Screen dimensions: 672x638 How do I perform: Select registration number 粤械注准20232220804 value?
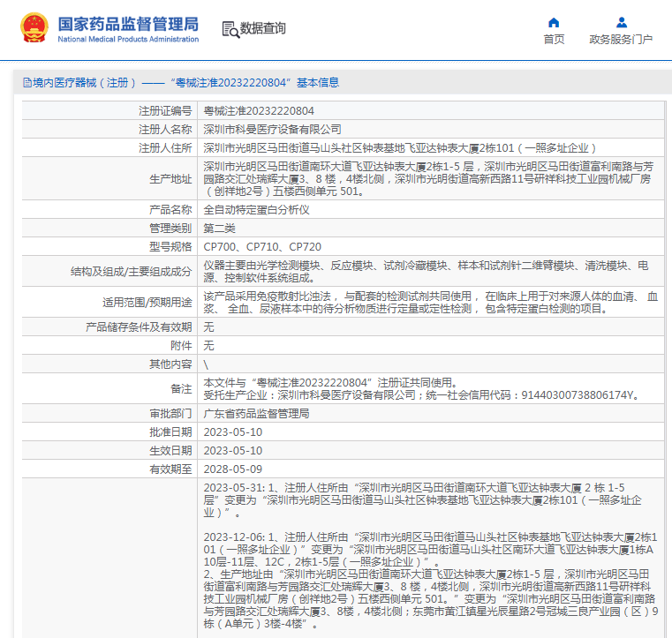click(x=259, y=111)
